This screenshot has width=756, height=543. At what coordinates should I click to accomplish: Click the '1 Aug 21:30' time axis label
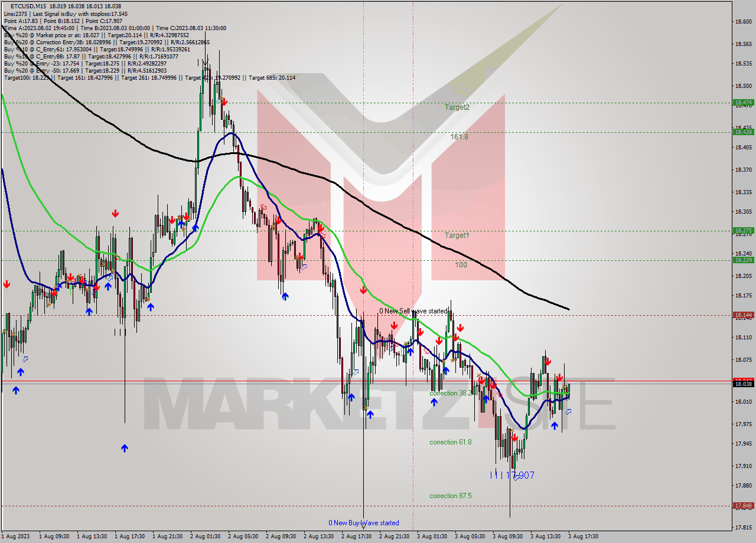coord(167,537)
